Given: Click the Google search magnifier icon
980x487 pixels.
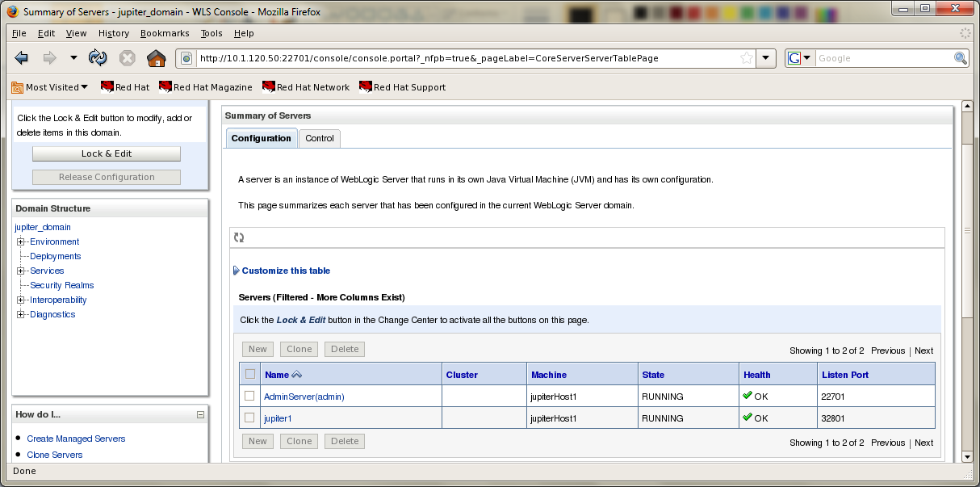Looking at the screenshot, I should (960, 57).
